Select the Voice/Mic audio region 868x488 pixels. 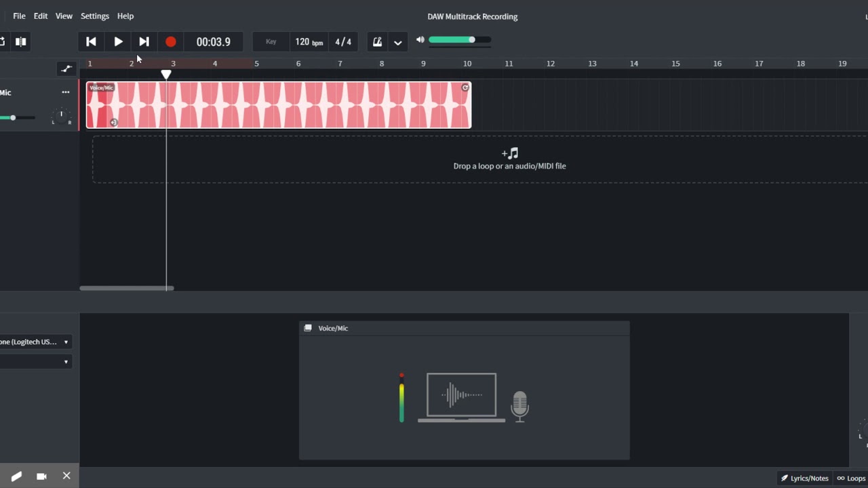pos(279,105)
